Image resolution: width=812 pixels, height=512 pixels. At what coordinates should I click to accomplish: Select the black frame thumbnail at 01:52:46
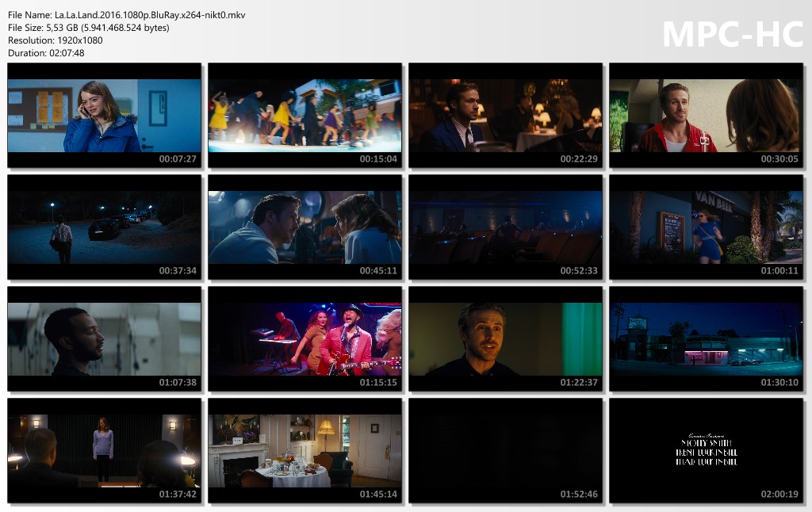(x=506, y=450)
